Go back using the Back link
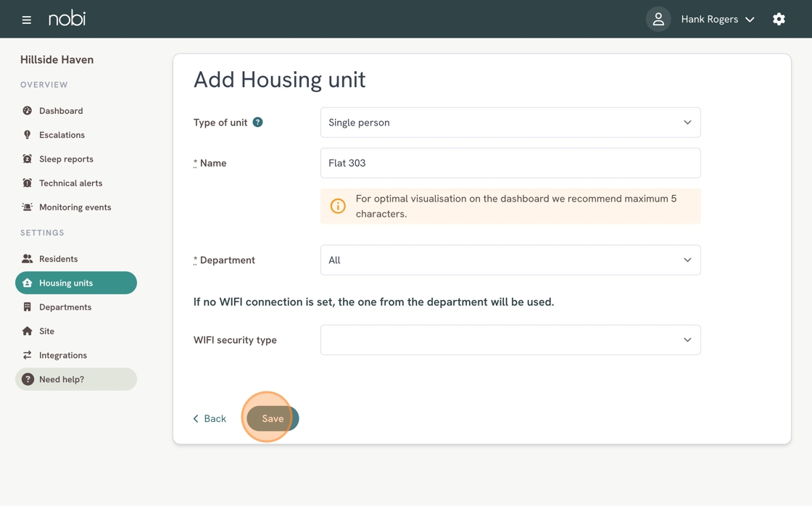Image resolution: width=812 pixels, height=506 pixels. pyautogui.click(x=210, y=418)
